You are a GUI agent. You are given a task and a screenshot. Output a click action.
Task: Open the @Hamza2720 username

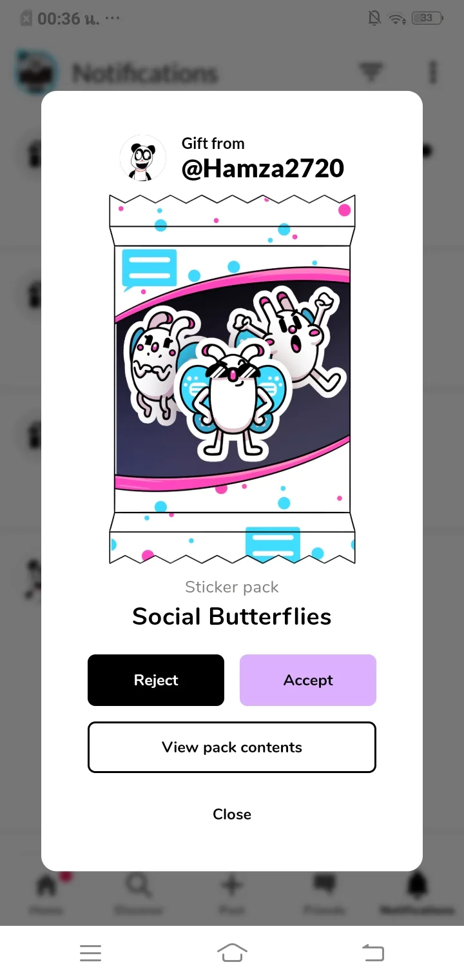(263, 169)
